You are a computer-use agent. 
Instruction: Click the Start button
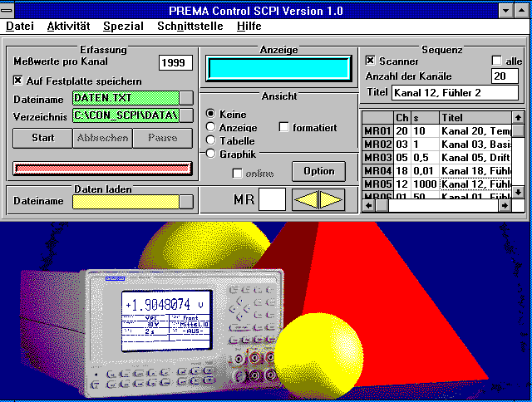coord(42,138)
